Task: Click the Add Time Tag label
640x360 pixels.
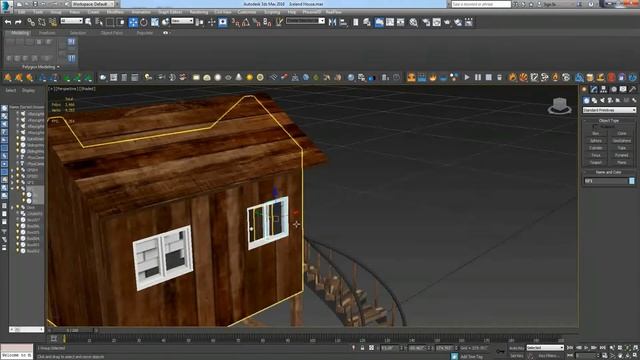Action: click(x=471, y=357)
